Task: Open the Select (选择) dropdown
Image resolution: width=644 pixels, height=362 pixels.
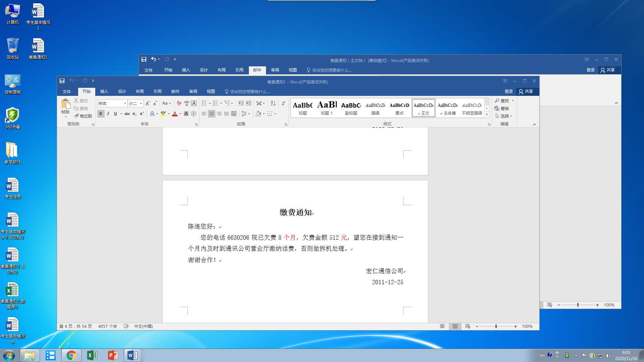Action: coord(503,116)
